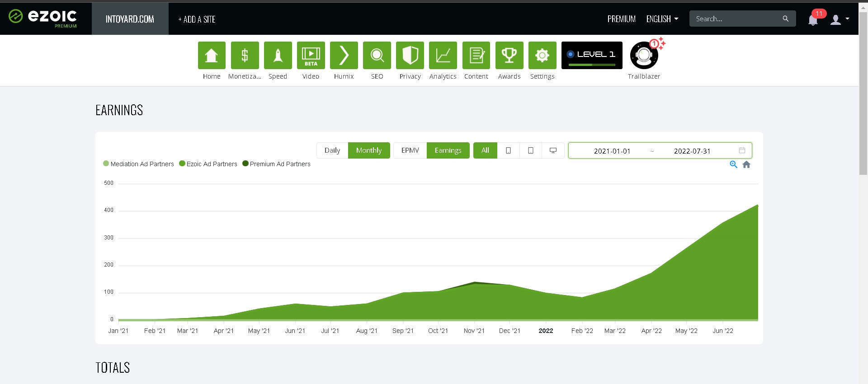Open the Awards trophy icon
The width and height of the screenshot is (868, 384).
click(509, 56)
